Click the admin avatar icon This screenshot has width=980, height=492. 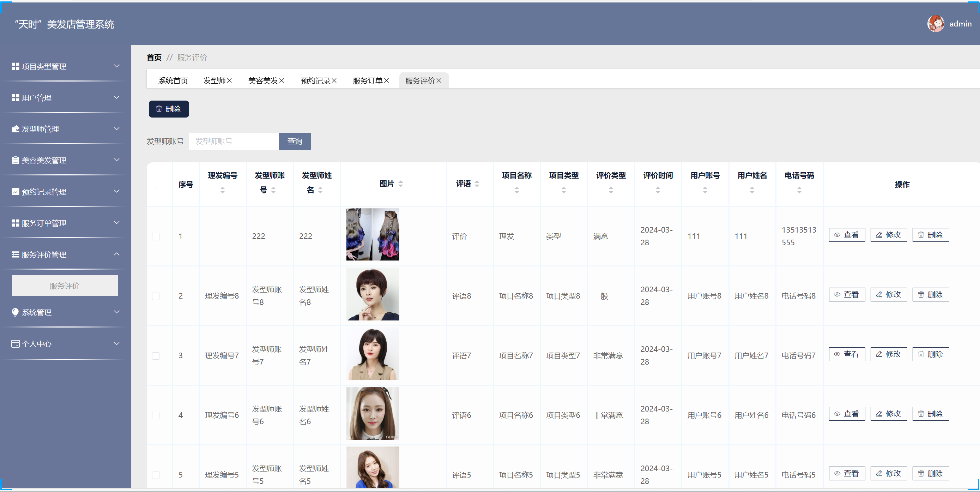(x=935, y=24)
